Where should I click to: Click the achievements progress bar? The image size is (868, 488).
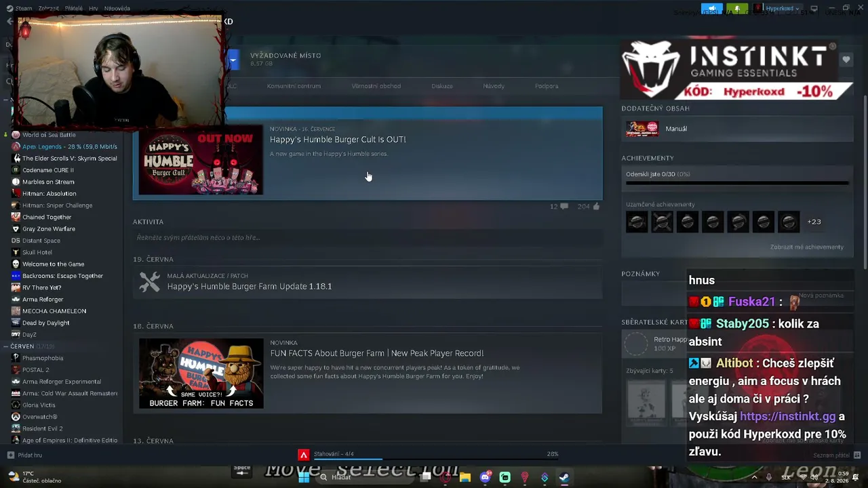737,183
